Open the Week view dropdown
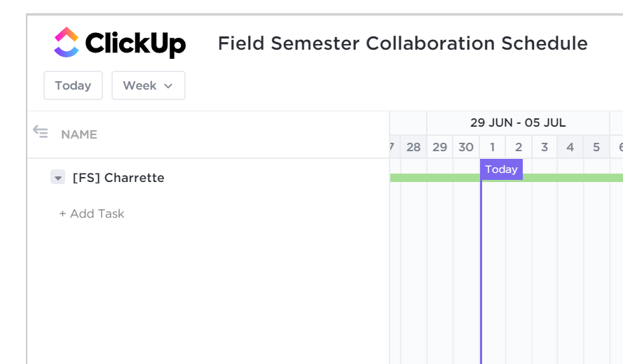 (x=148, y=85)
